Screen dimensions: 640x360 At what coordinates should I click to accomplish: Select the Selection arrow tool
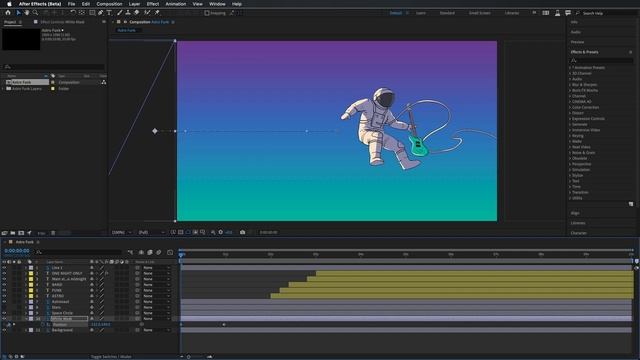(x=18, y=13)
